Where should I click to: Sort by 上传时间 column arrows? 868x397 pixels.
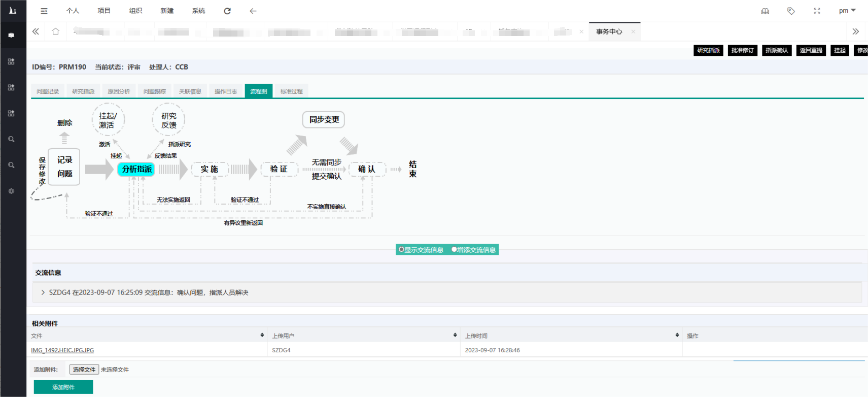click(x=677, y=335)
